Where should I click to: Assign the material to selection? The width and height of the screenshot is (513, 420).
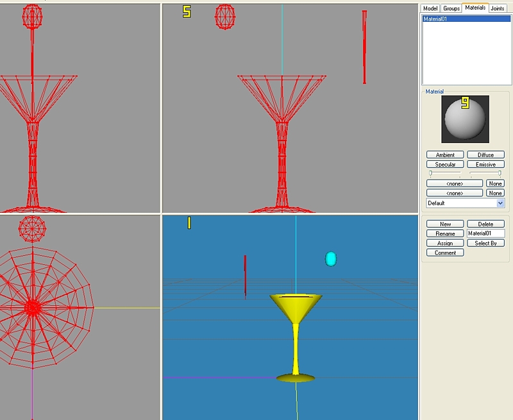coord(445,244)
